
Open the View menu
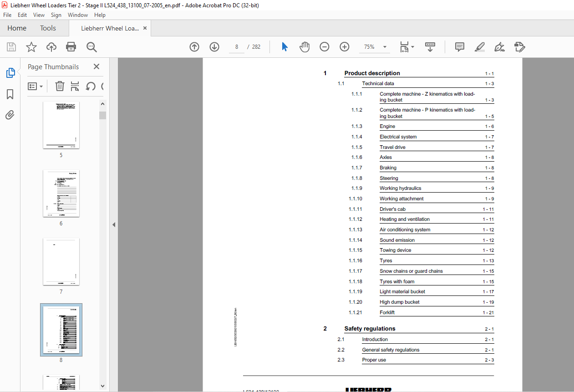click(x=39, y=15)
